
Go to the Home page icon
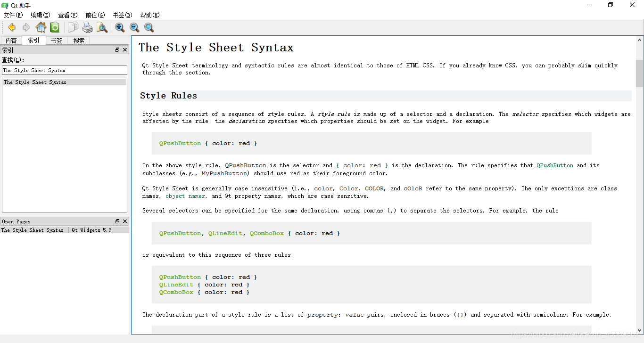41,27
